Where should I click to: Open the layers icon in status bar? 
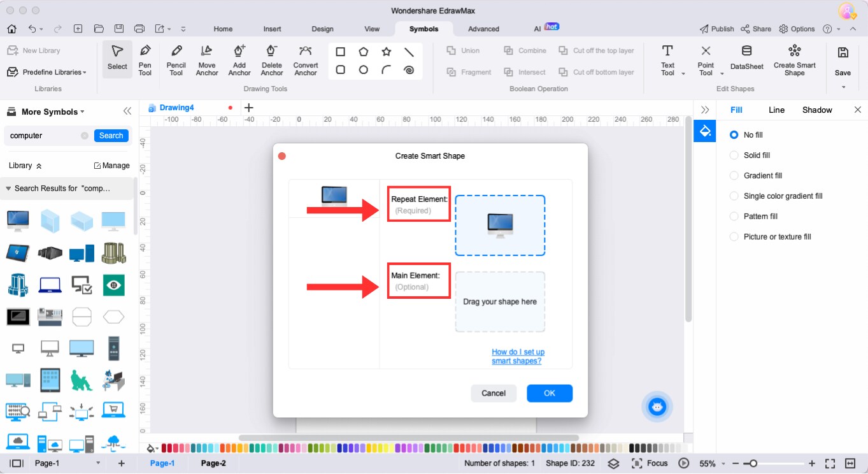point(613,463)
